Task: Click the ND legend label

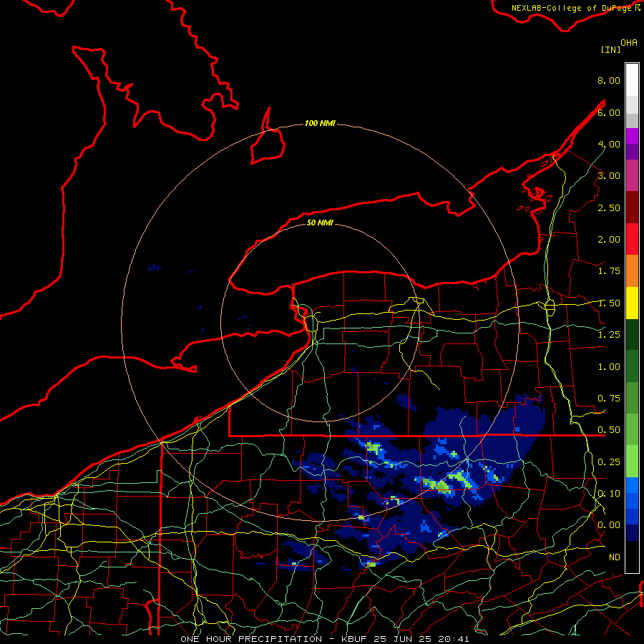Action: tap(615, 557)
